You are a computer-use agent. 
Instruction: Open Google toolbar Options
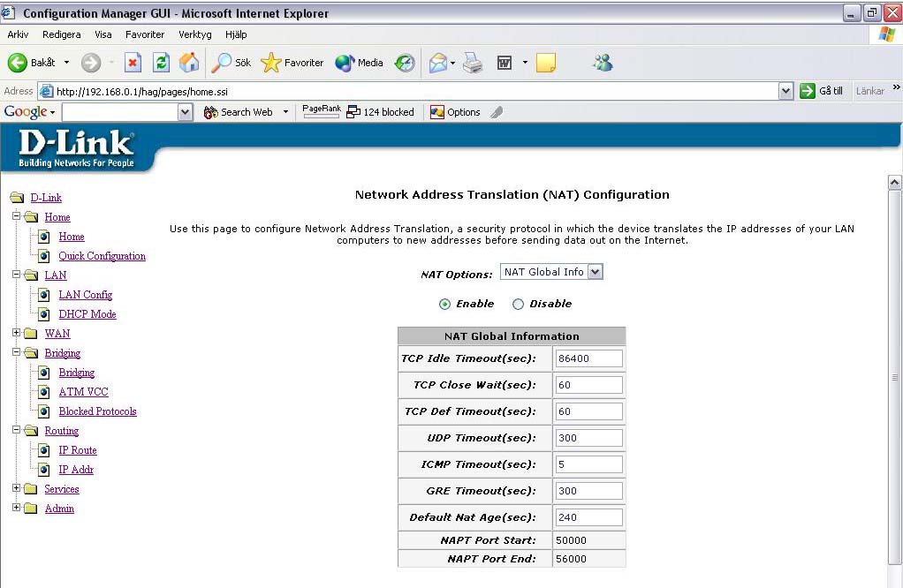pyautogui.click(x=455, y=112)
